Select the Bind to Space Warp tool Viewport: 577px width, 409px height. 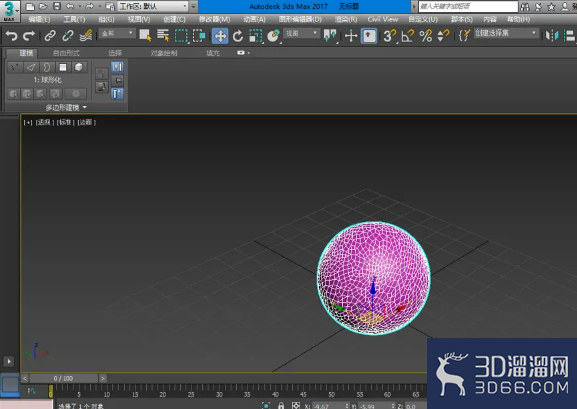pos(86,36)
